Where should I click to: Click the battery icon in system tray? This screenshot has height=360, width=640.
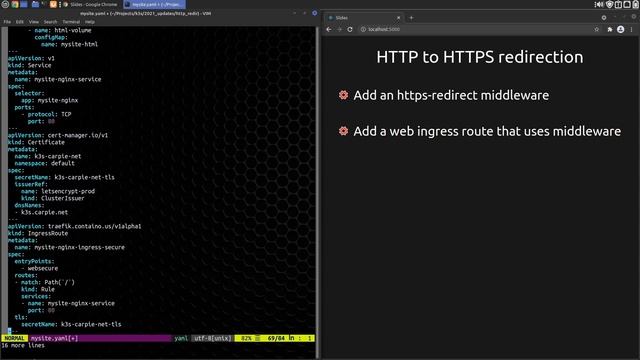pos(636,4)
